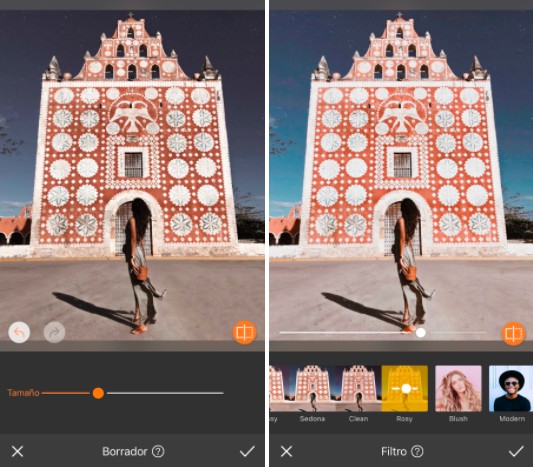
Task: Click the Blush filter label
Action: pos(458,419)
